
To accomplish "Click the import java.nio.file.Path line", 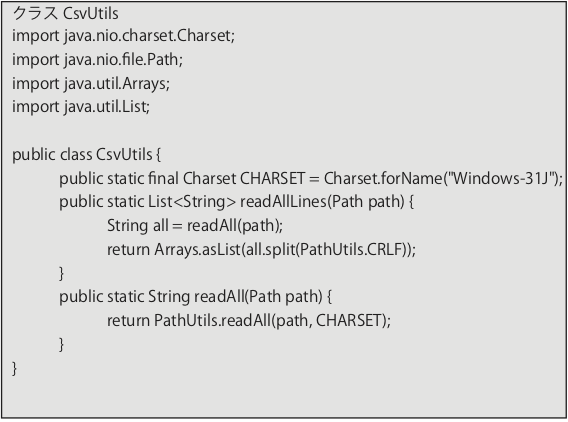I will (98, 59).
